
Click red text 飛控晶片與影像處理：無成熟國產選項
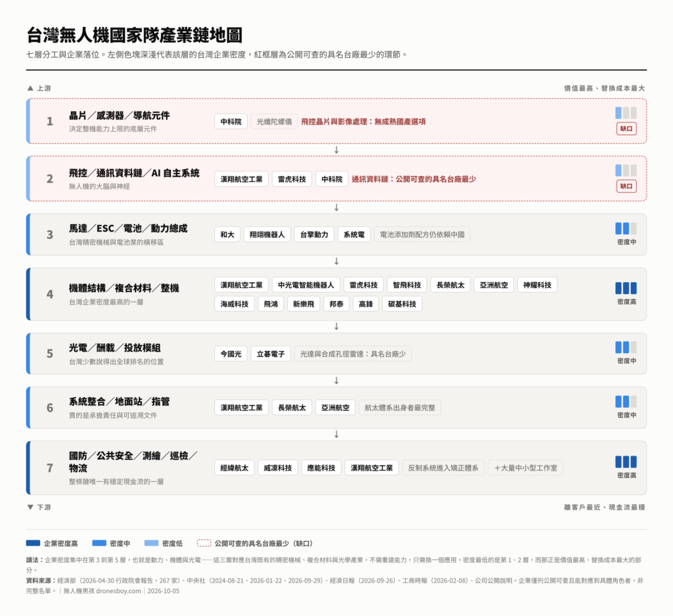(363, 122)
